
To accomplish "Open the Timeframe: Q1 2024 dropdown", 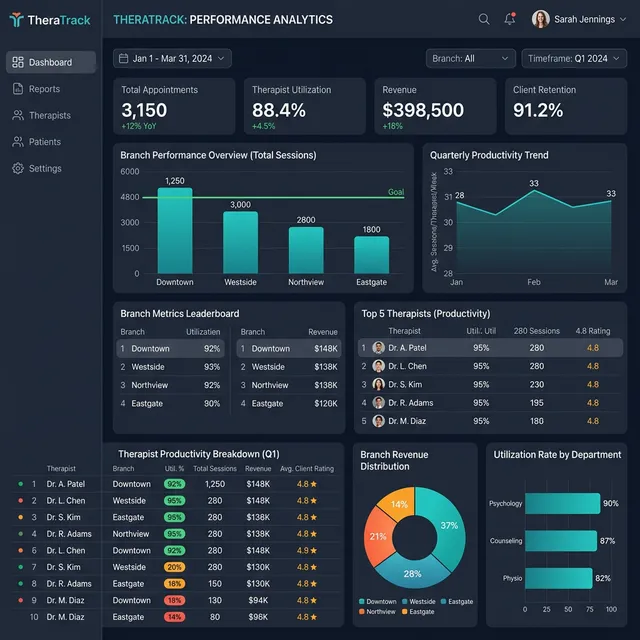I will click(574, 58).
